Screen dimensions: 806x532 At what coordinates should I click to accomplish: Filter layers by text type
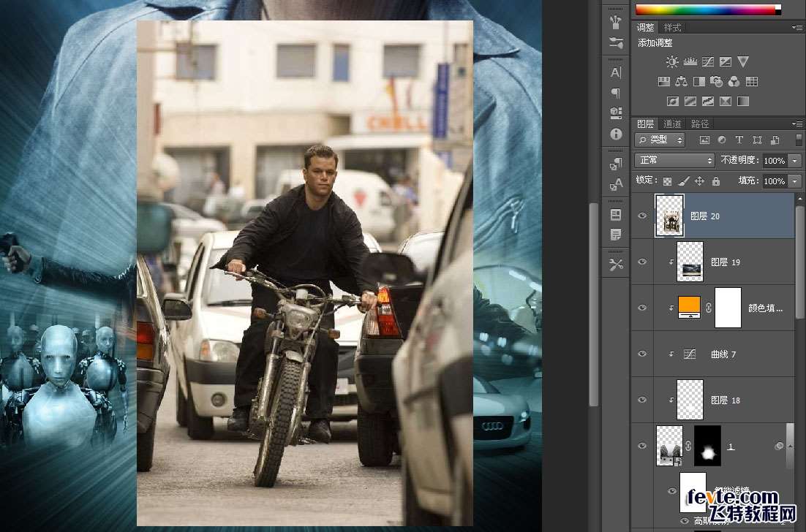click(x=739, y=140)
